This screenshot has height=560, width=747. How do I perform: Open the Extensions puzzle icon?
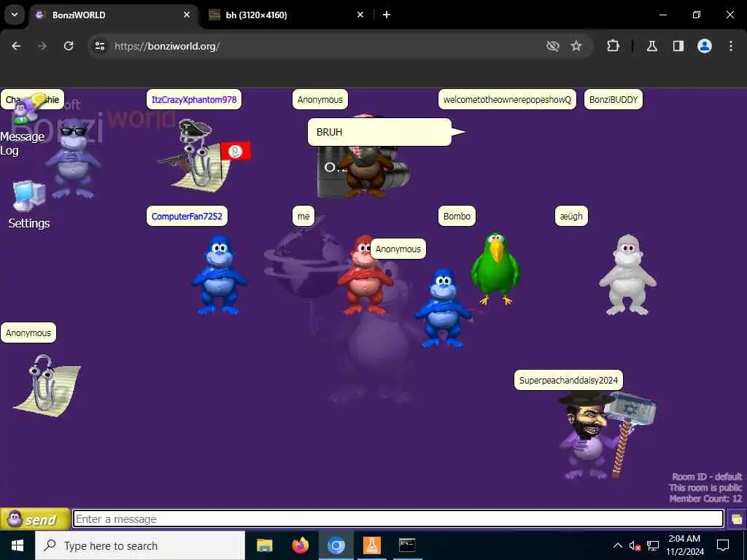(x=613, y=46)
